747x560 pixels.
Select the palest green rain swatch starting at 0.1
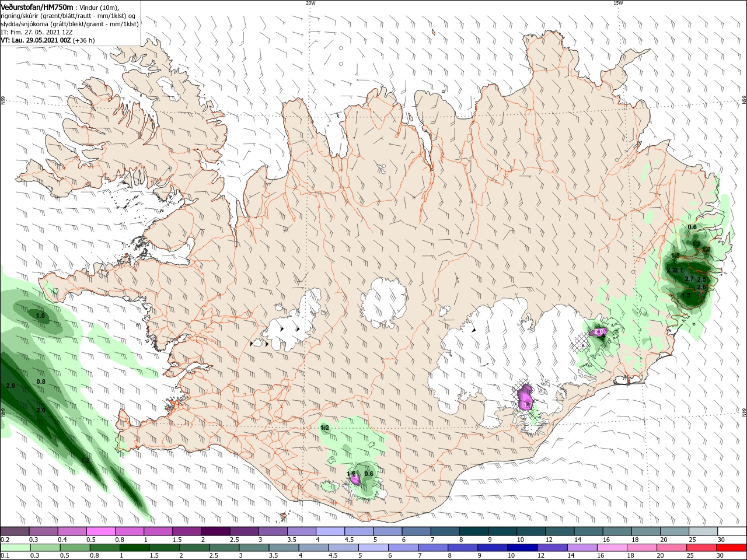16,548
